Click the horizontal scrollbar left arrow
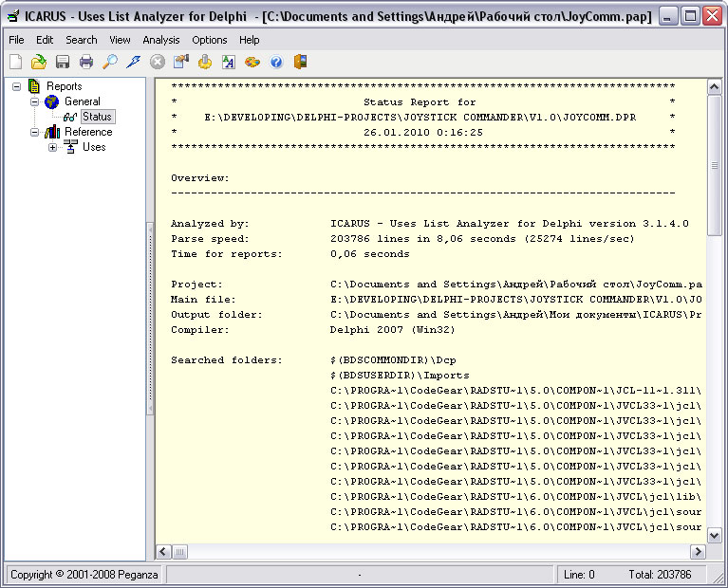This screenshot has height=588, width=728. pyautogui.click(x=163, y=552)
